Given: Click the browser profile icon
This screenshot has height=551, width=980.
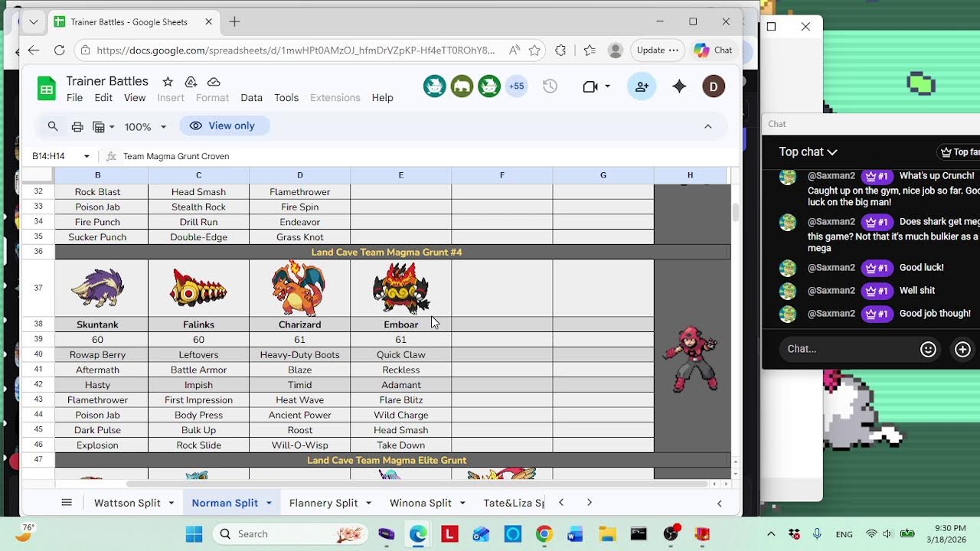Looking at the screenshot, I should pyautogui.click(x=615, y=51).
